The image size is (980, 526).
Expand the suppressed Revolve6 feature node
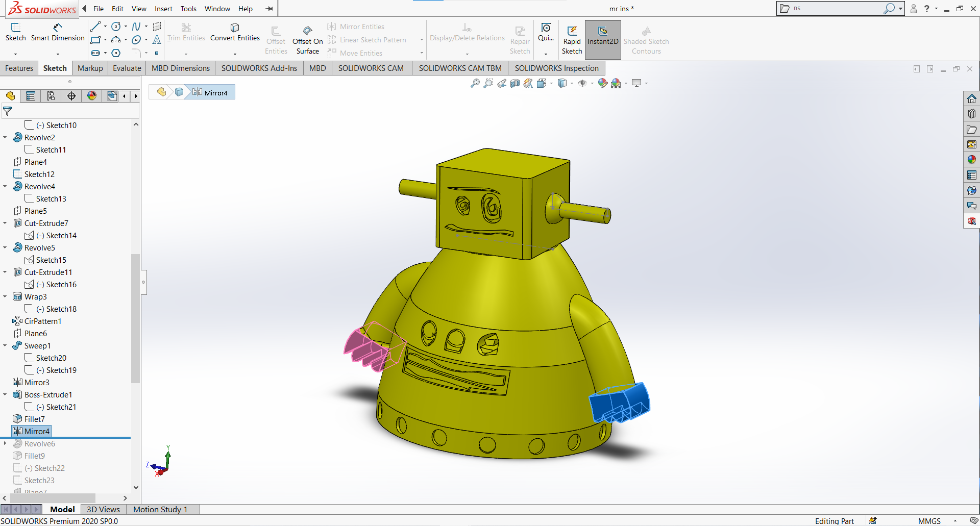[x=5, y=443]
